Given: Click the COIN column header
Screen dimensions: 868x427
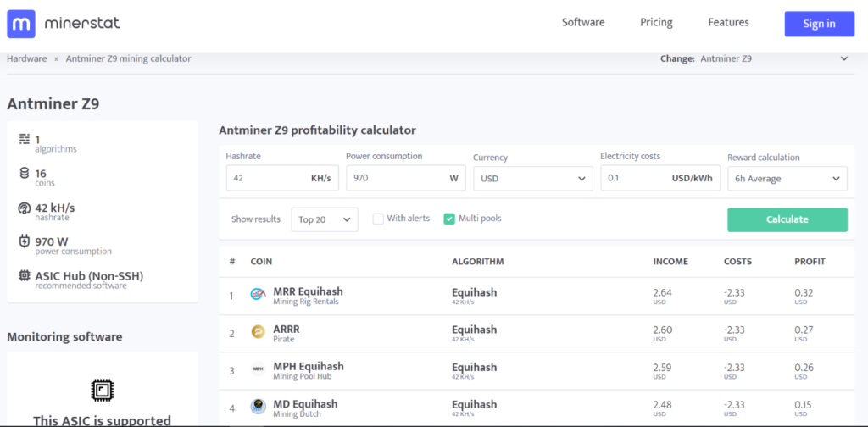Looking at the screenshot, I should [x=261, y=262].
